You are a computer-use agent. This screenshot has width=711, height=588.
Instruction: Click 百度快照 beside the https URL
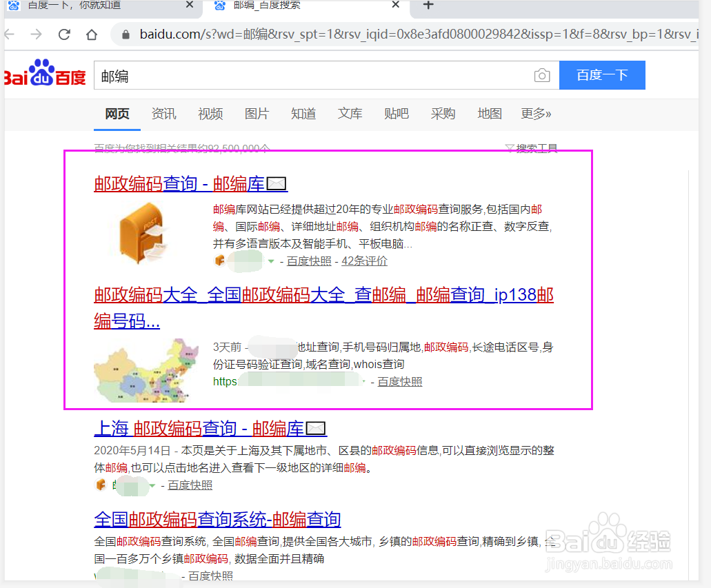[399, 382]
